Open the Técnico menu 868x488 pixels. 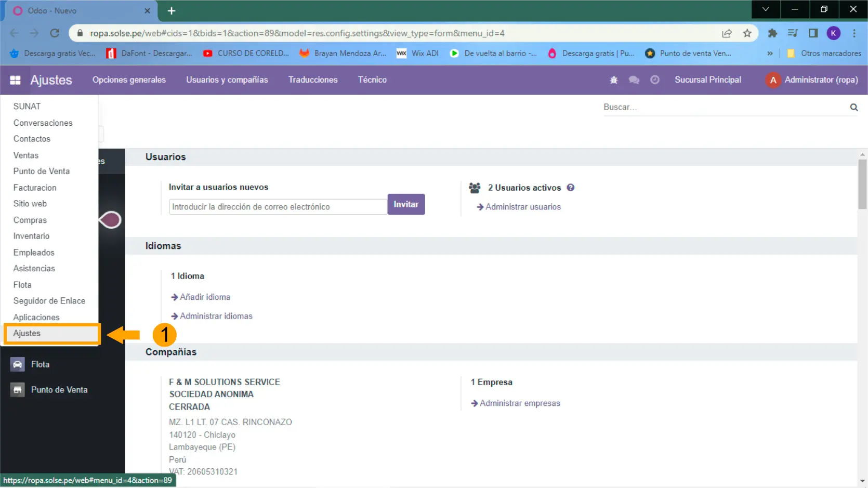point(372,80)
